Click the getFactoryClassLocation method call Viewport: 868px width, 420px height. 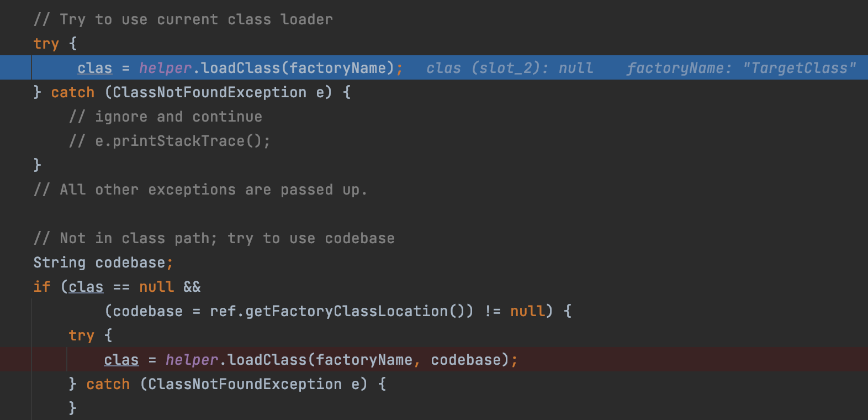point(346,311)
